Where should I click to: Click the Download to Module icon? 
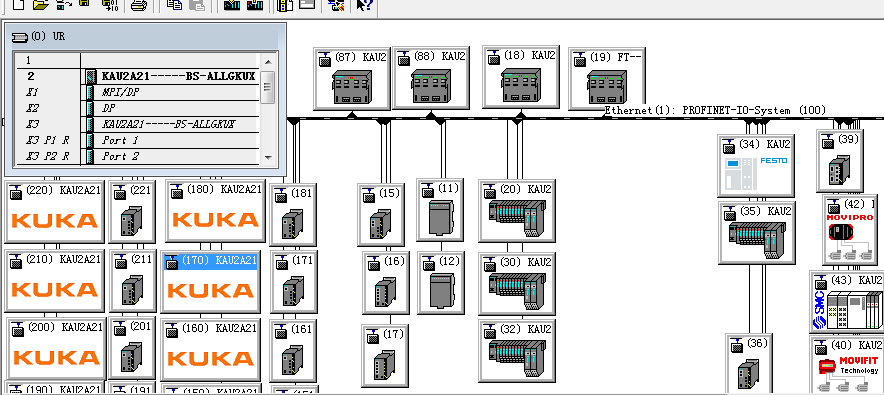[x=232, y=5]
